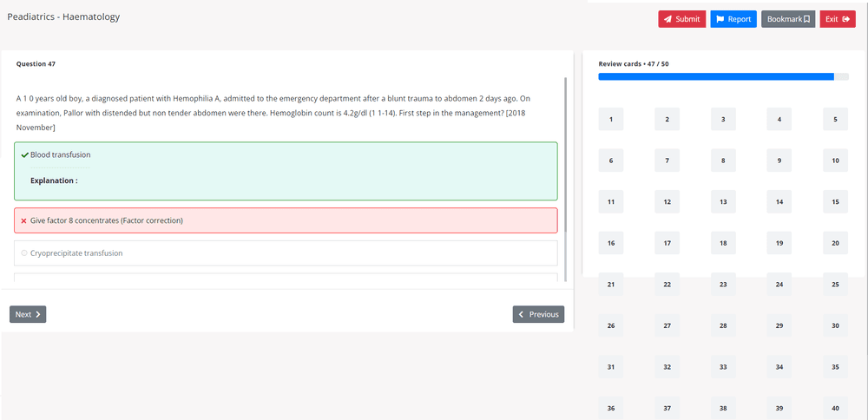Select review card 40

pyautogui.click(x=835, y=408)
